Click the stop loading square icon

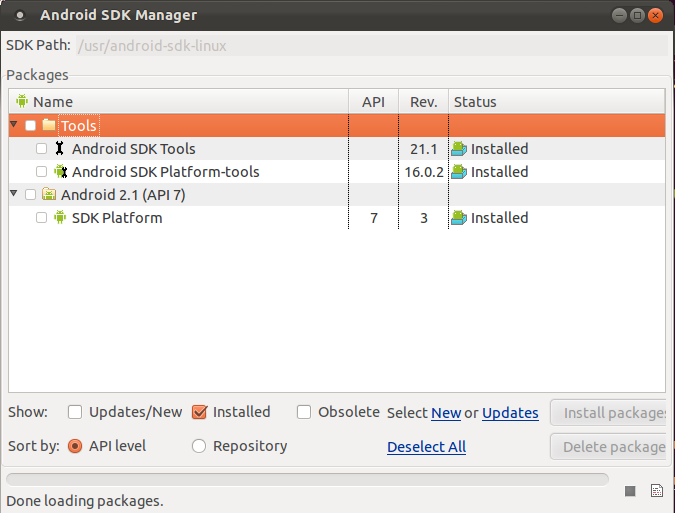(630, 491)
